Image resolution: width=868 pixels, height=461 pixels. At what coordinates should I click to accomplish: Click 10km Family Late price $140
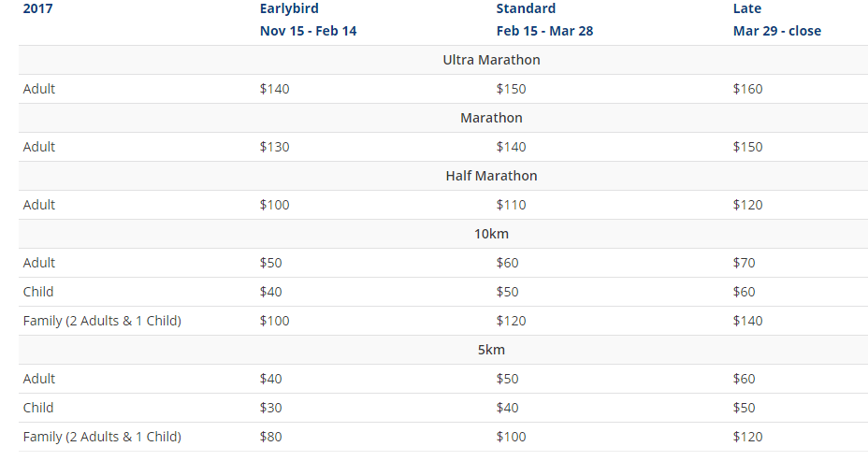(x=748, y=321)
